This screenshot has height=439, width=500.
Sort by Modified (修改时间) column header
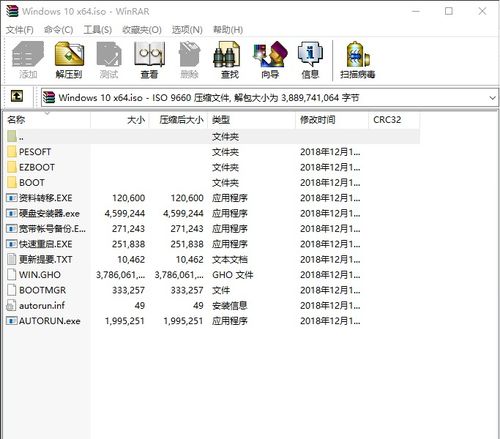(x=332, y=120)
